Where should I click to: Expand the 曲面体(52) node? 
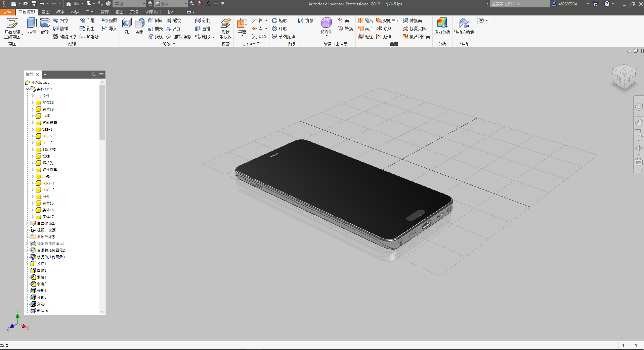(27, 223)
